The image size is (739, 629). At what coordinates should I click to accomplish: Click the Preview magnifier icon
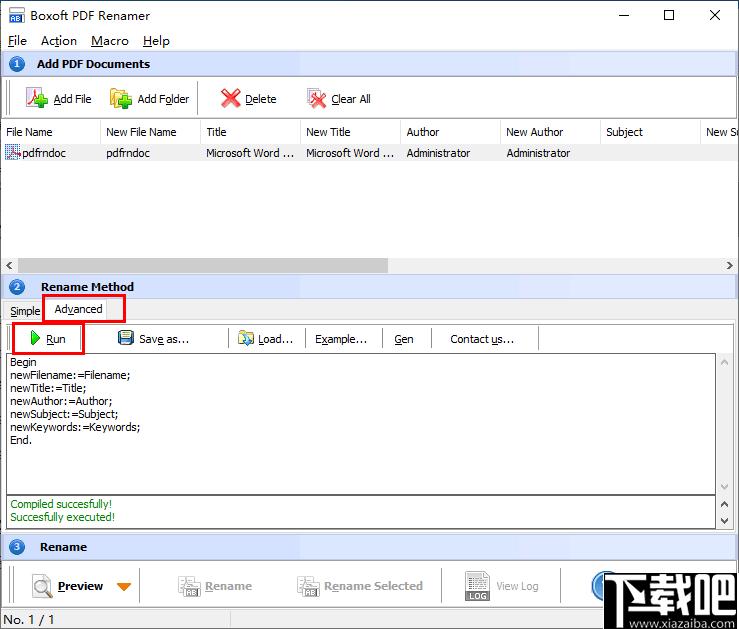(x=42, y=586)
